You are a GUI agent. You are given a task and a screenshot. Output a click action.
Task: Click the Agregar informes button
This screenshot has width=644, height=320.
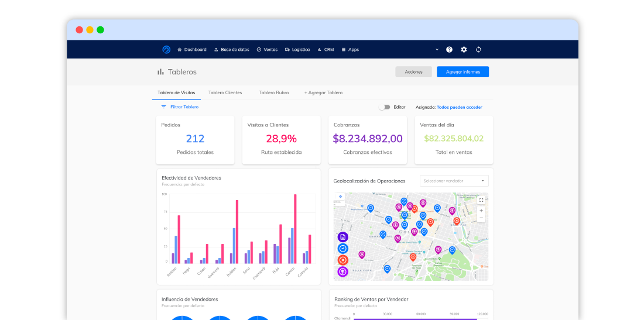coord(463,72)
